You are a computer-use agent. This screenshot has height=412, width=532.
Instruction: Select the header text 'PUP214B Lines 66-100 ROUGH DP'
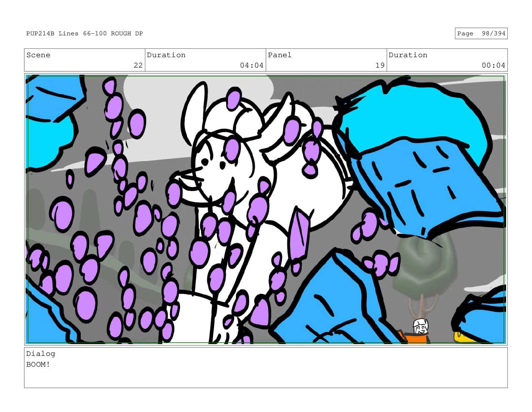84,33
